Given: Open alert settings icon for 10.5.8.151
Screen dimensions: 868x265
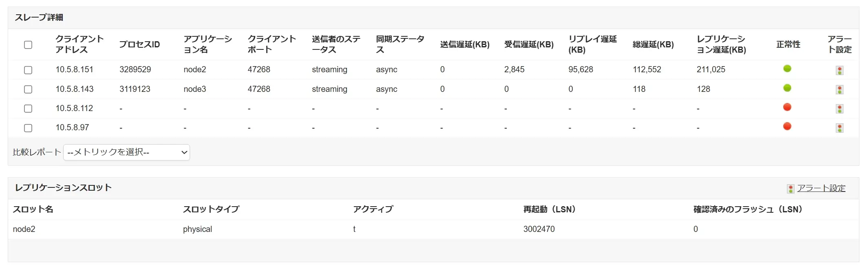Looking at the screenshot, I should [839, 70].
